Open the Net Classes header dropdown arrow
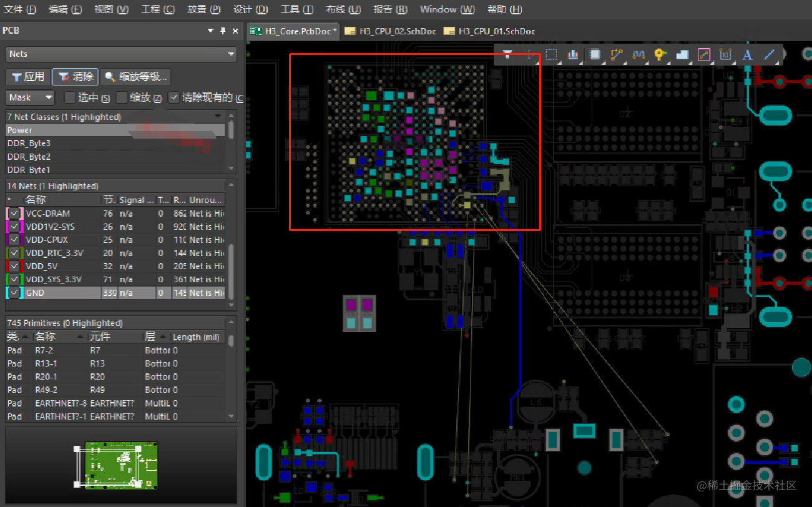Viewport: 812px width, 507px height. tap(218, 117)
